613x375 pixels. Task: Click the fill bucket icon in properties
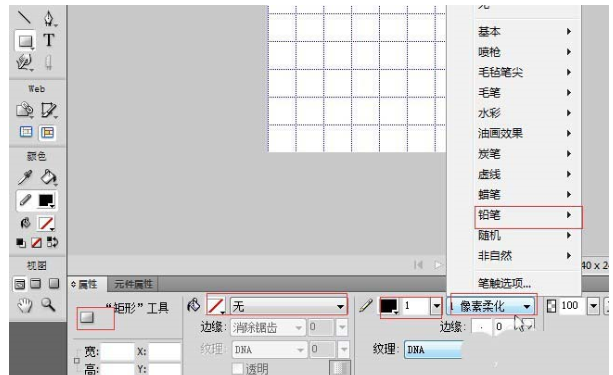pyautogui.click(x=194, y=305)
